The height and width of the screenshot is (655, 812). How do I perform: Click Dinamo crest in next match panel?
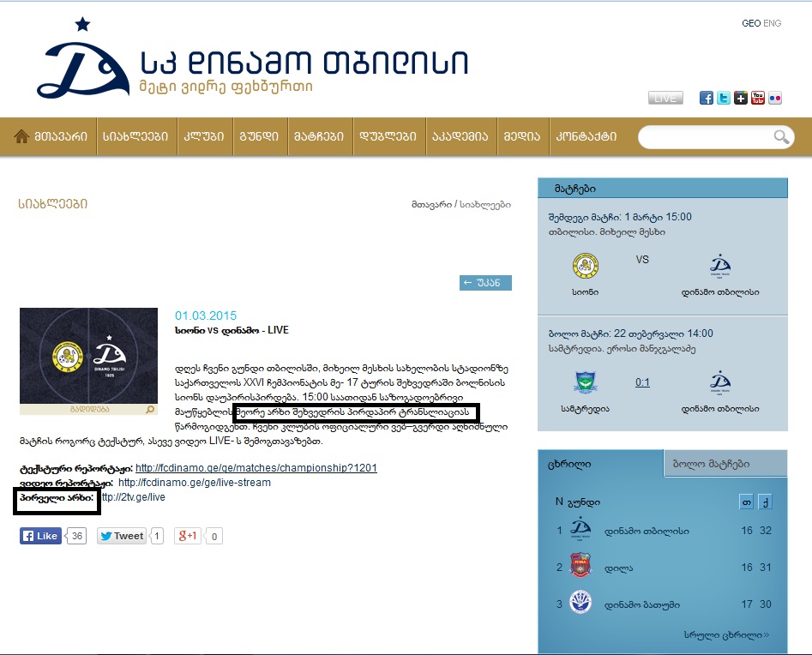(720, 266)
